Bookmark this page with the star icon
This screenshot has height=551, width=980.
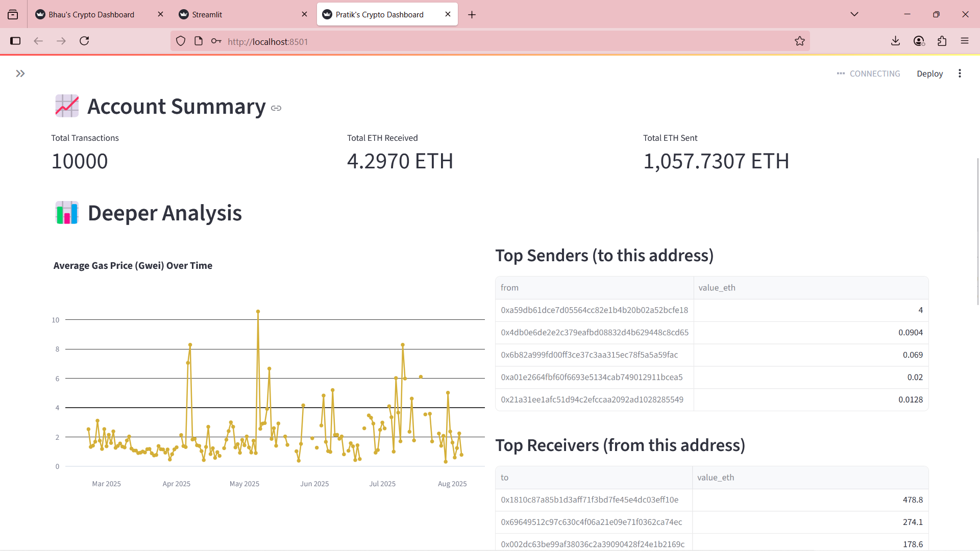coord(800,41)
